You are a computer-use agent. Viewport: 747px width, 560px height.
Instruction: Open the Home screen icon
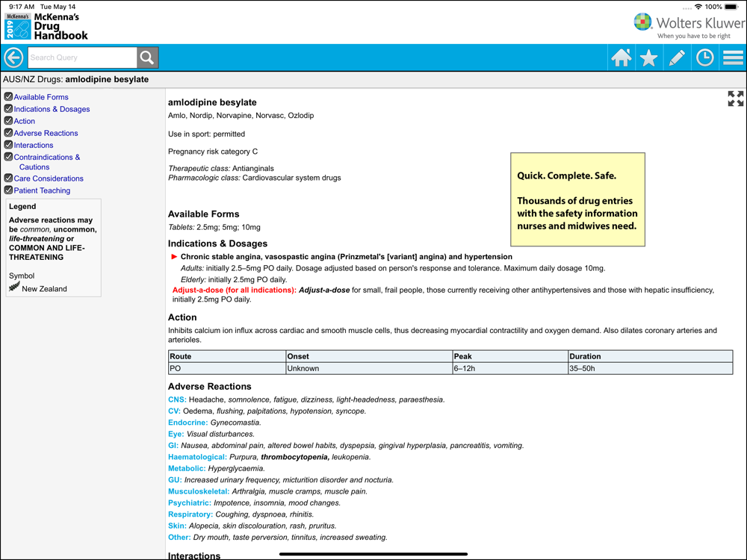[622, 57]
